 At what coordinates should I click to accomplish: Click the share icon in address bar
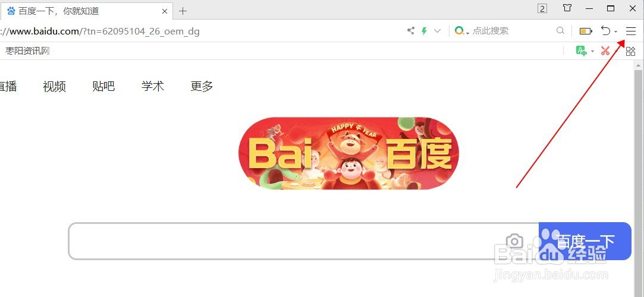tap(411, 31)
